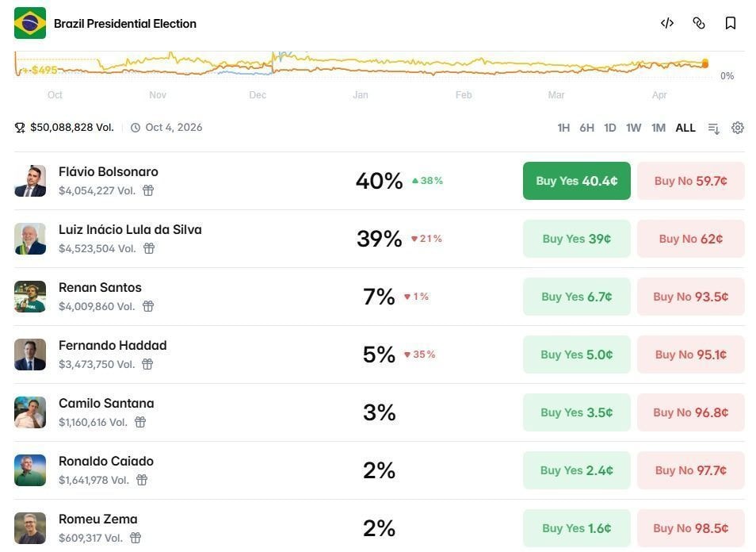Screen dimensions: 756x552
Task: Click the embed code icon
Action: pyautogui.click(x=667, y=23)
